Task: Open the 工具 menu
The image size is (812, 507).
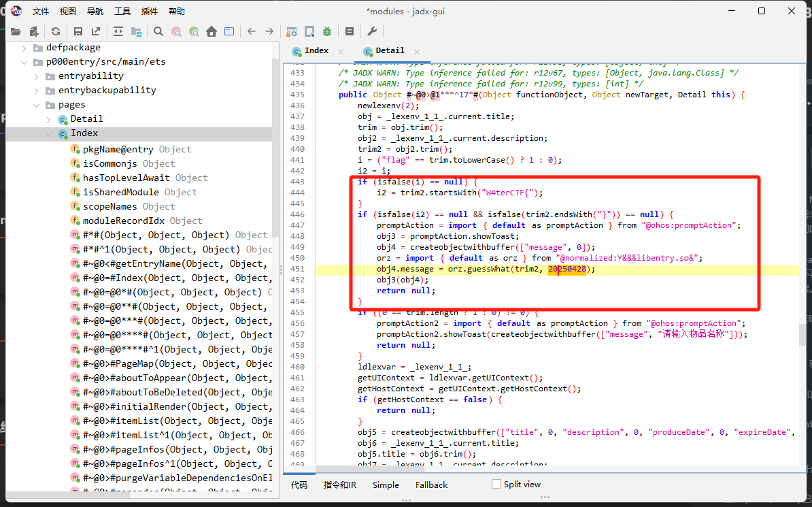Action: [x=122, y=12]
